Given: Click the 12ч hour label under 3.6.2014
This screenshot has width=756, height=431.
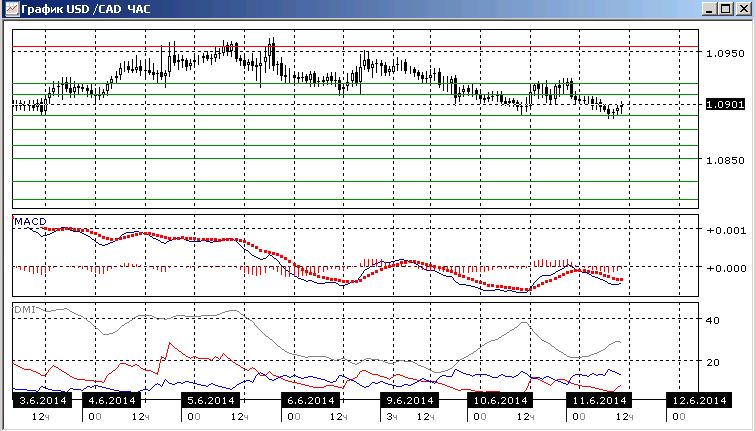Looking at the screenshot, I should (40, 417).
